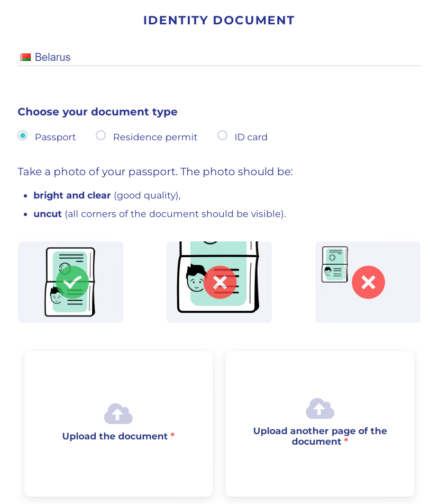
Task: Click the Residence permit text label
Action: [x=155, y=137]
